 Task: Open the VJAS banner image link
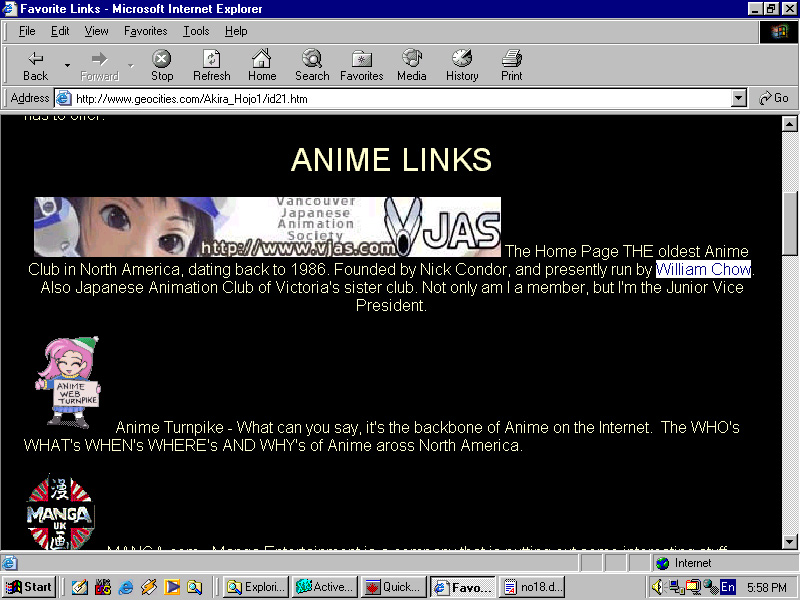tap(267, 227)
